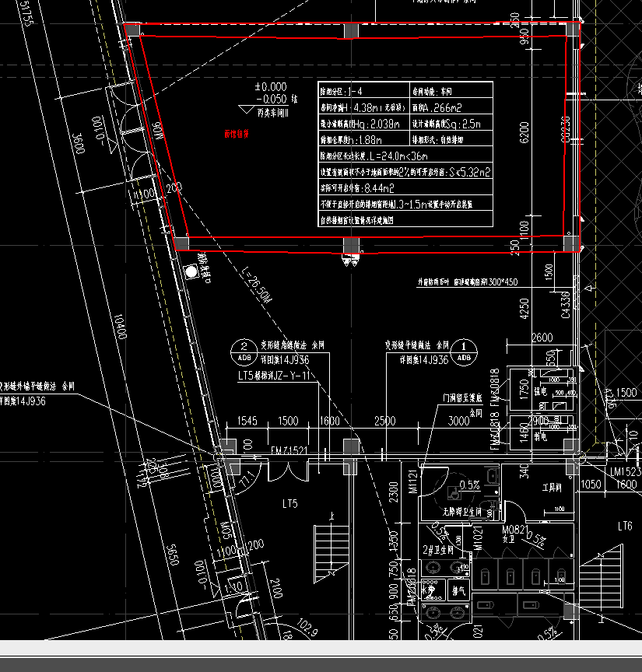642x672 pixels.
Task: Click the red text inside the red boundary
Action: tap(237, 134)
